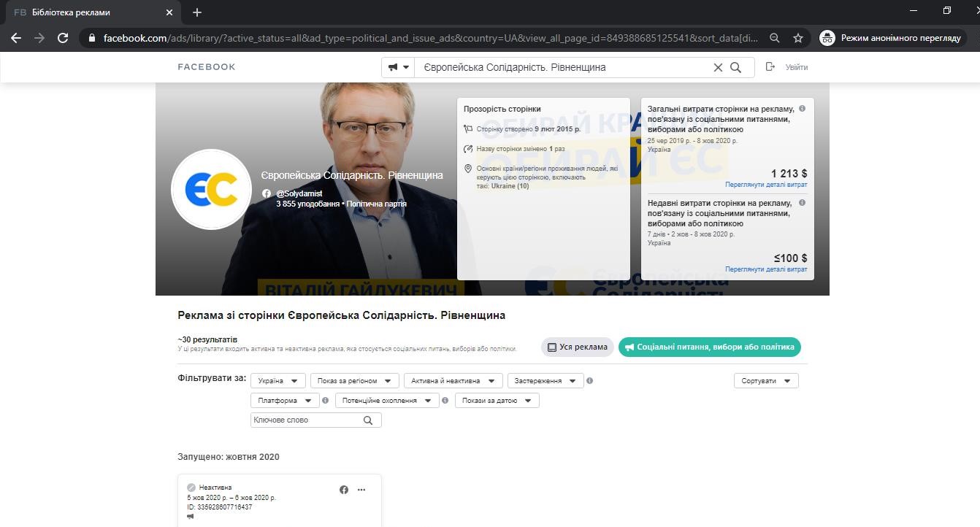Open the zoom magnifier in the address bar
Viewport: 980px width, 527px height.
pyautogui.click(x=775, y=38)
